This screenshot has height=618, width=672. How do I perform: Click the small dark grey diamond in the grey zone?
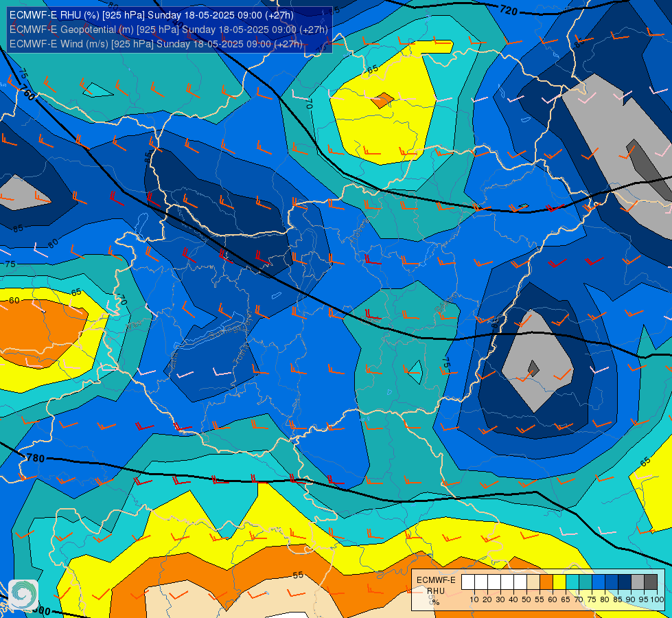[x=533, y=368]
